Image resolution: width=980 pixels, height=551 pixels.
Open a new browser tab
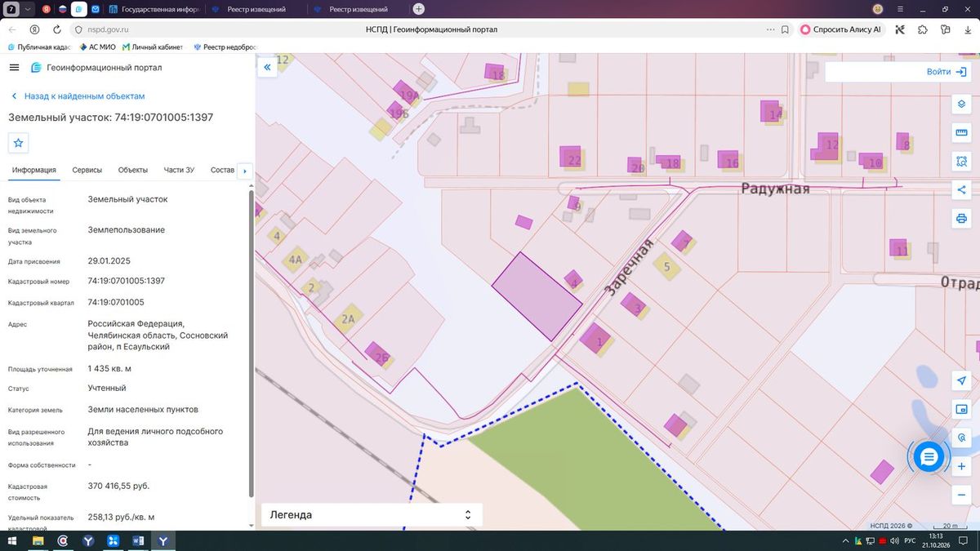click(419, 9)
